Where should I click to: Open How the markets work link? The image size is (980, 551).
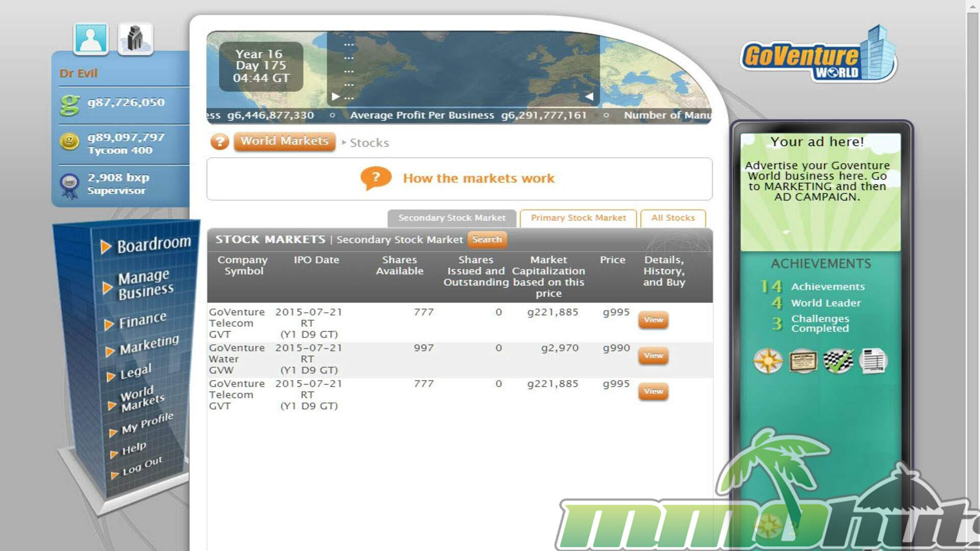pyautogui.click(x=478, y=179)
